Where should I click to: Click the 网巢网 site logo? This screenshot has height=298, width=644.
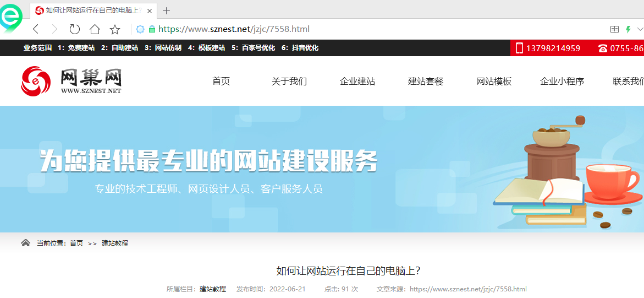[71, 81]
